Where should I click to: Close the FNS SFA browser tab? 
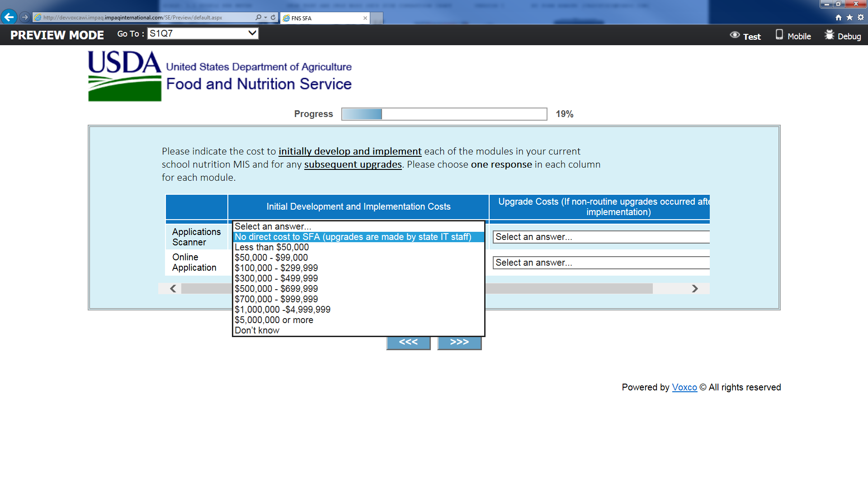pyautogui.click(x=365, y=18)
